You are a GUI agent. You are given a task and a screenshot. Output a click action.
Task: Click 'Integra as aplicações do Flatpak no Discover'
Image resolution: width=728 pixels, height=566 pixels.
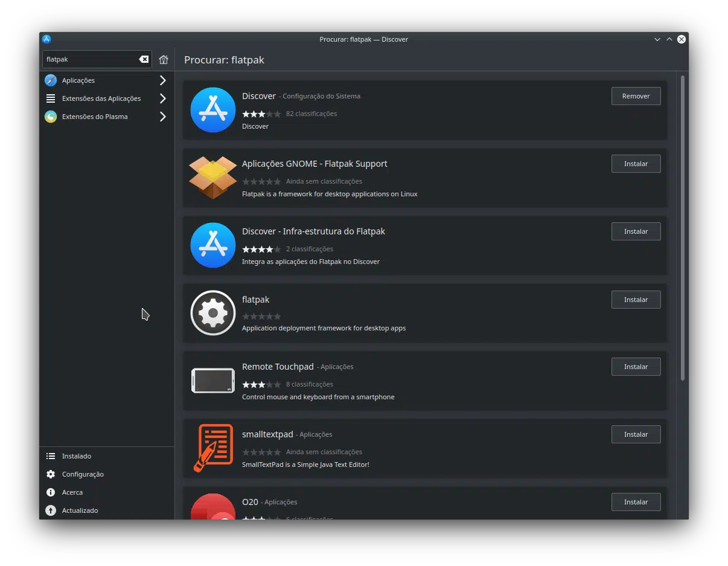[x=311, y=262]
